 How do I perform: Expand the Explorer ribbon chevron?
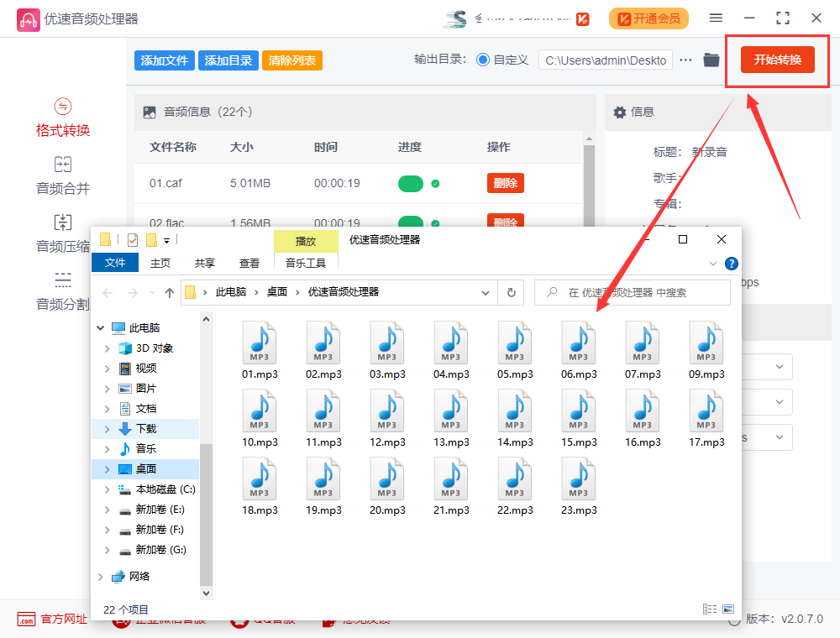[x=713, y=264]
